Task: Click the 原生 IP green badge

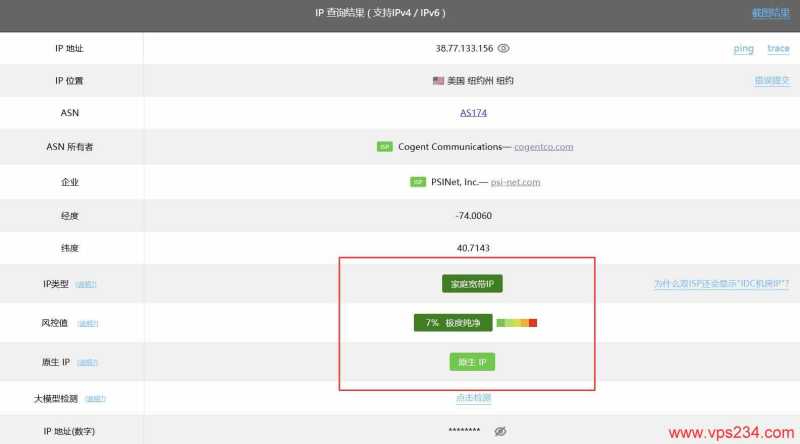Action: point(473,362)
